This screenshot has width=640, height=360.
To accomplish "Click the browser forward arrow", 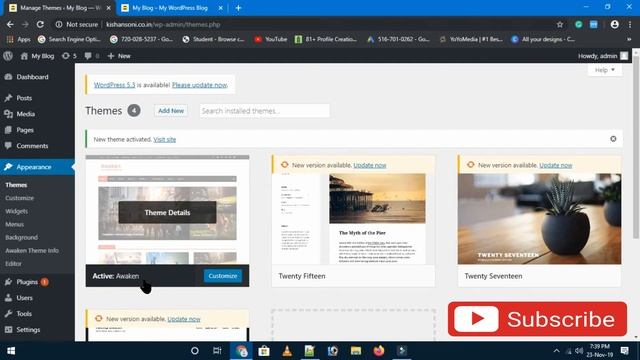I will [25, 24].
